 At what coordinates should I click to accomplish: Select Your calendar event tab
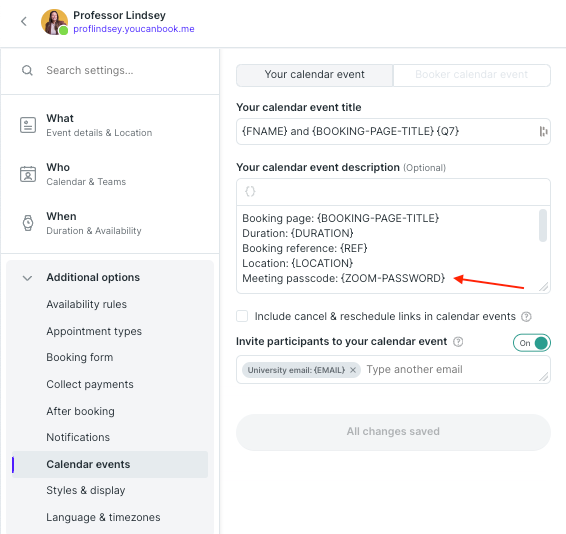pos(314,75)
